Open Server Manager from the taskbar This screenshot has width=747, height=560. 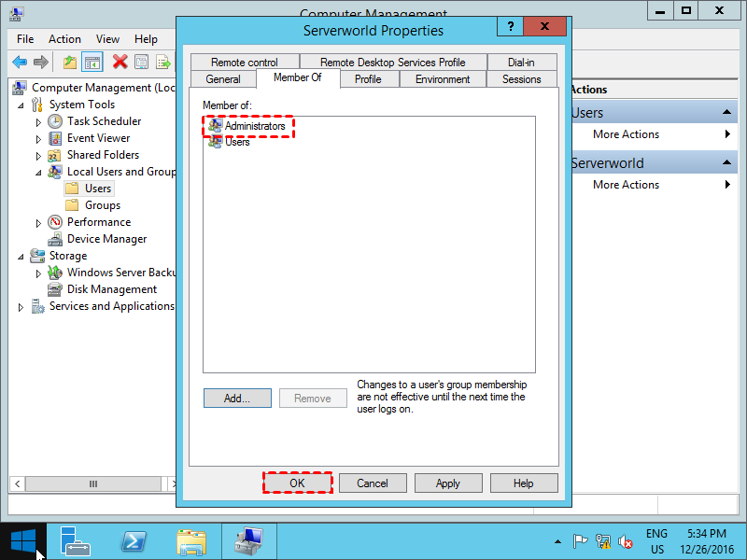click(76, 542)
